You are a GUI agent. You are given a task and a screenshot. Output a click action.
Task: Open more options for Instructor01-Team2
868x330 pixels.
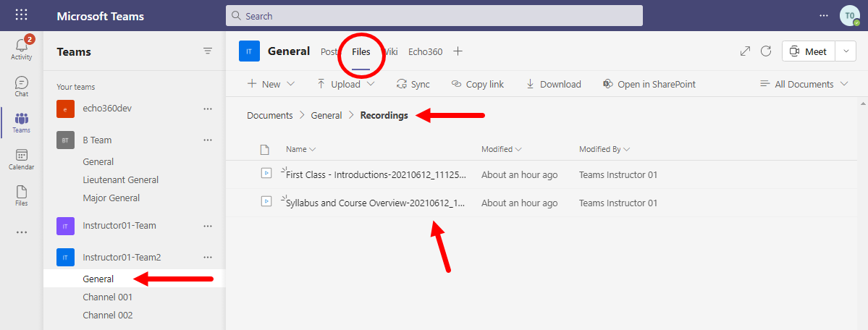[x=208, y=257]
